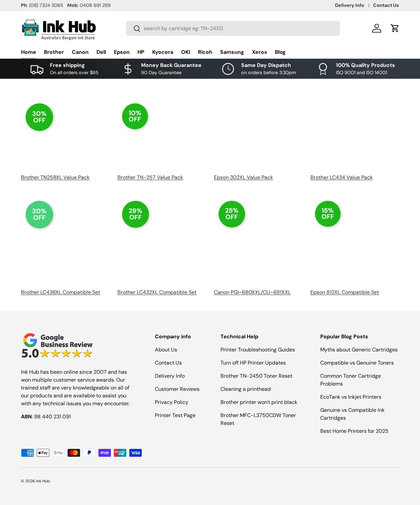Click the search magnifier icon
Image resolution: width=420 pixels, height=505 pixels.
point(137,29)
